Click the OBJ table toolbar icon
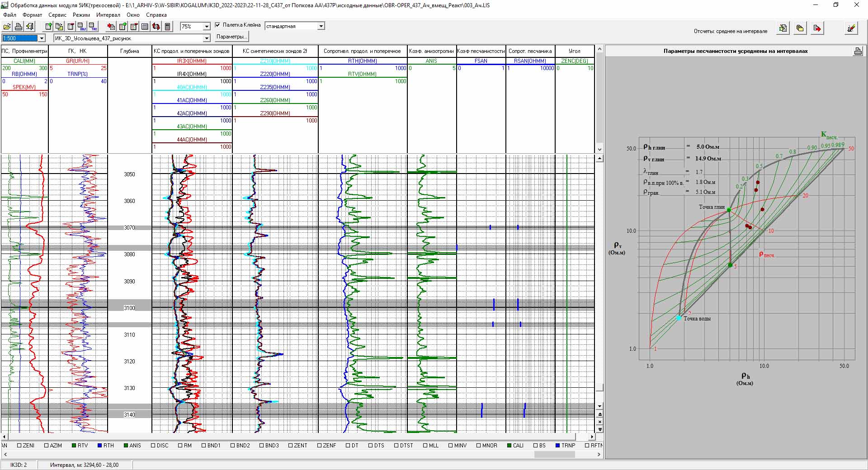This screenshot has width=868, height=470. click(81, 27)
